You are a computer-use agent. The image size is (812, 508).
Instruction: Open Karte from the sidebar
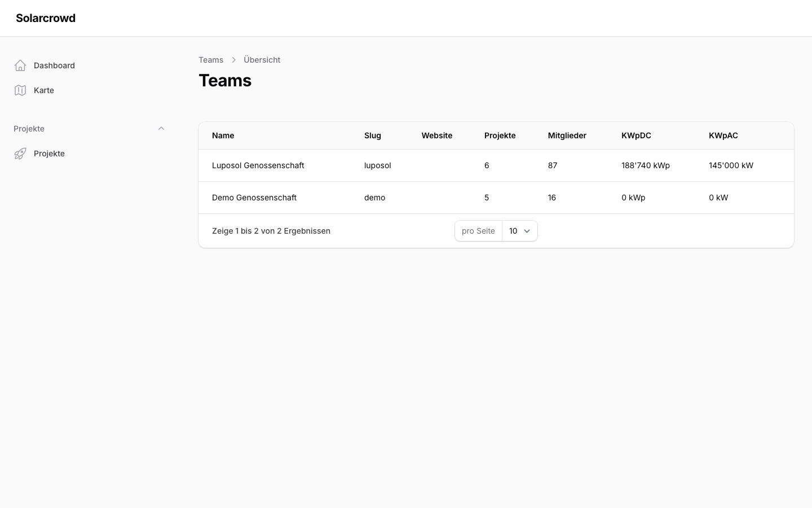44,90
